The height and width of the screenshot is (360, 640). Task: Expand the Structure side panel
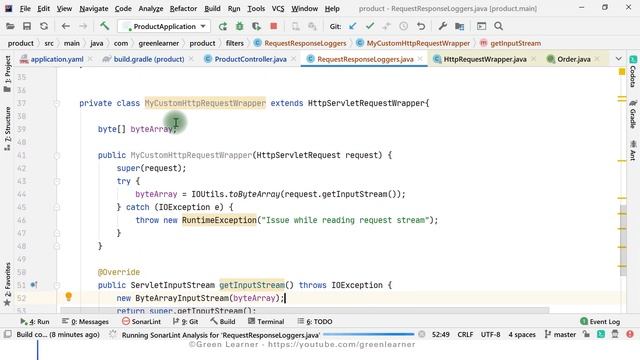coord(7,129)
